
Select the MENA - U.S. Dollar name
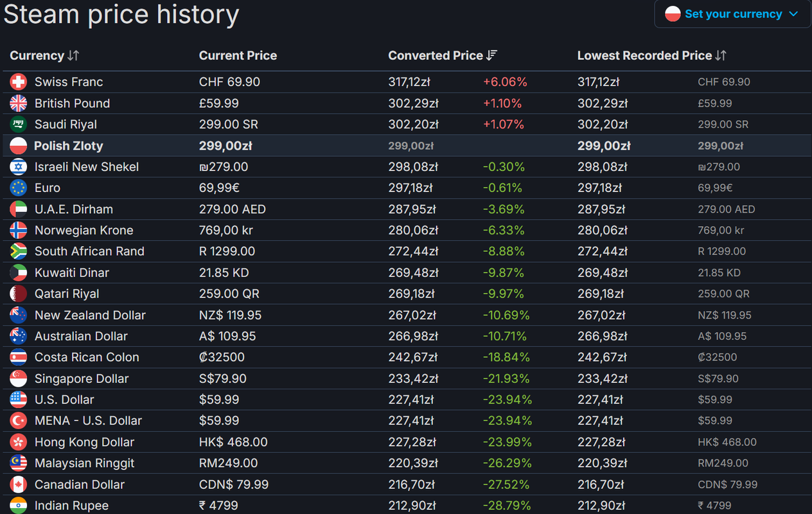click(x=88, y=421)
